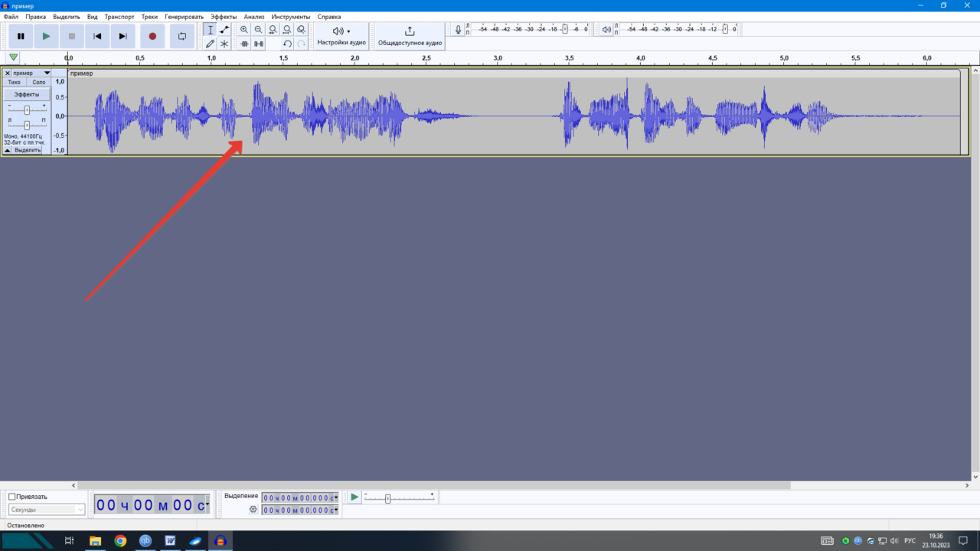This screenshot has height=551, width=980.
Task: Click the Zoom In magnifier
Action: pyautogui.click(x=244, y=30)
